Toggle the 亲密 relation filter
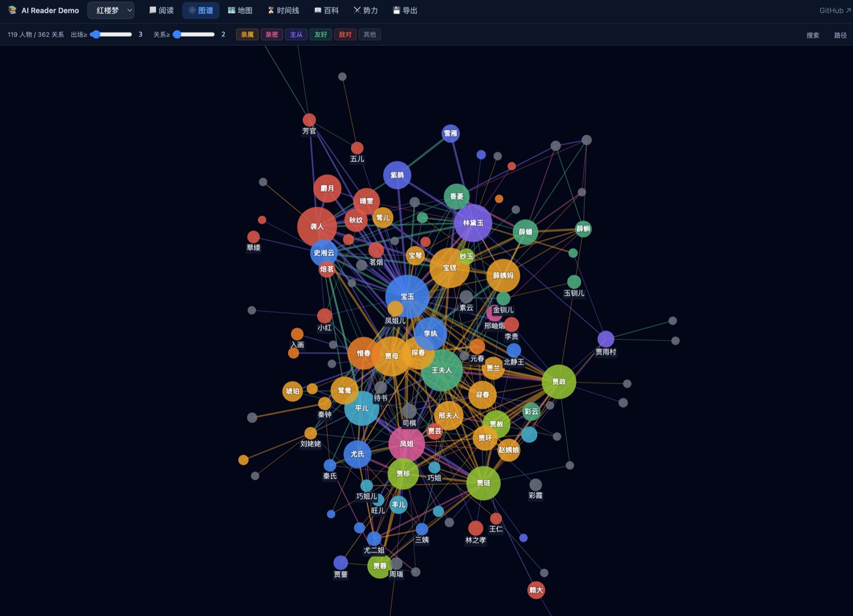Viewport: 853px width, 616px height. [x=272, y=34]
